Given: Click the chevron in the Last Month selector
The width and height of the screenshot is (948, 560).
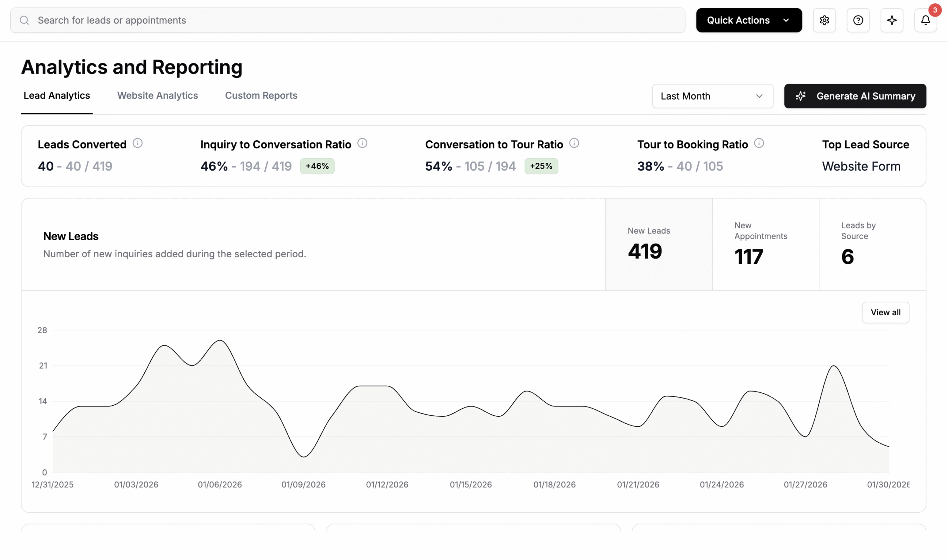Looking at the screenshot, I should coord(759,96).
